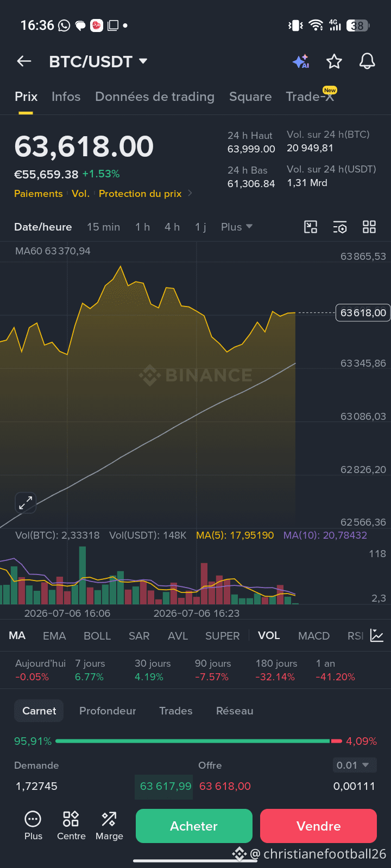Tap current price label 63618,00 on chart
This screenshot has height=868, width=391.
363,312
